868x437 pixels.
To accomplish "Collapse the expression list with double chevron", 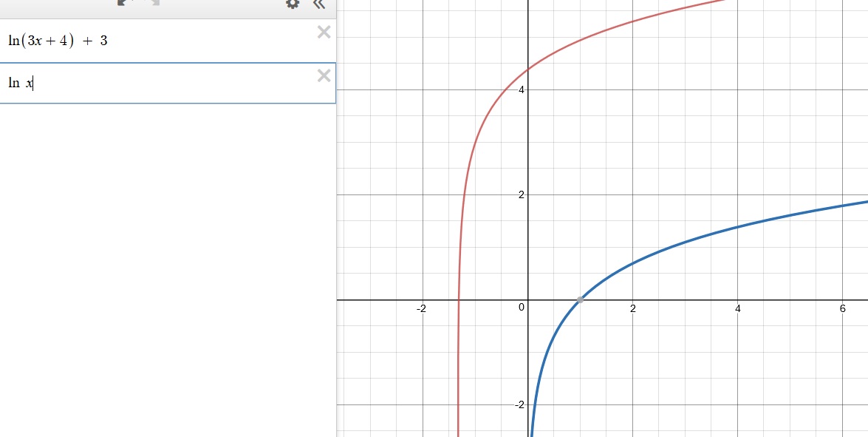I will tap(318, 4).
